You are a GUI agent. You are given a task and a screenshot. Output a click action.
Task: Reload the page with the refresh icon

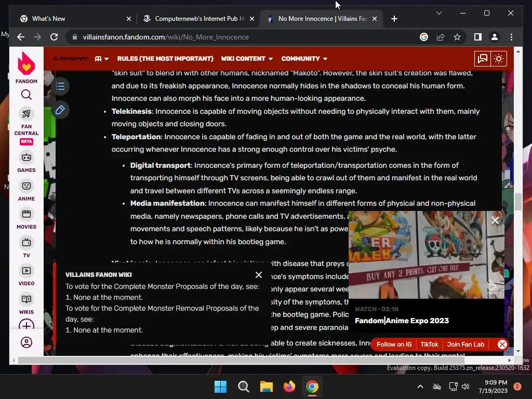coord(54,37)
